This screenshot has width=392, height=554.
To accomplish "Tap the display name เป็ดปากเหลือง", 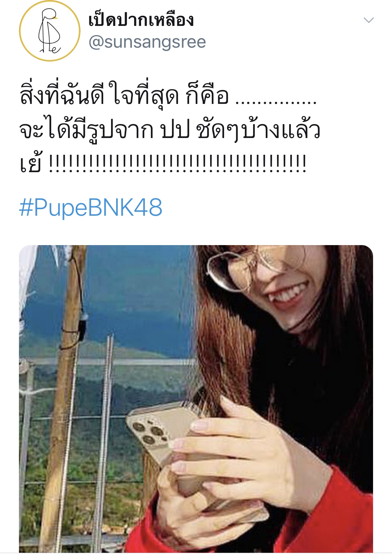I will point(141,20).
